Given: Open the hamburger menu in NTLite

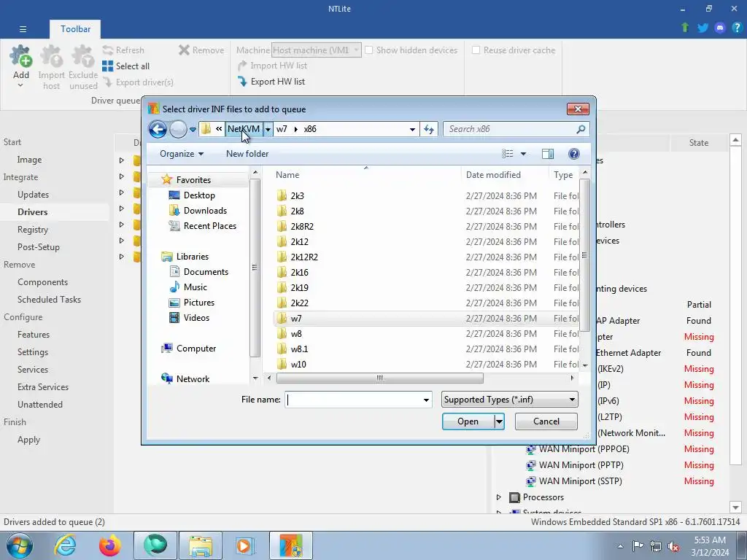Looking at the screenshot, I should pos(23,29).
